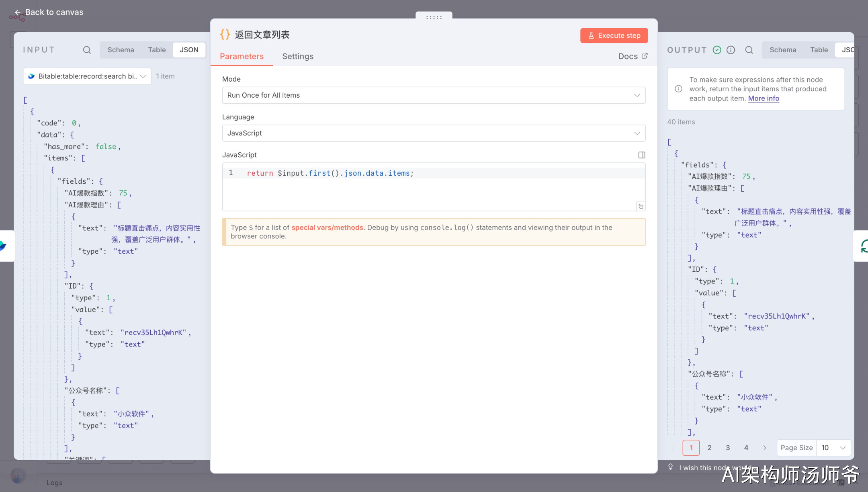The image size is (868, 492).
Task: Open the More info link
Action: [x=764, y=98]
